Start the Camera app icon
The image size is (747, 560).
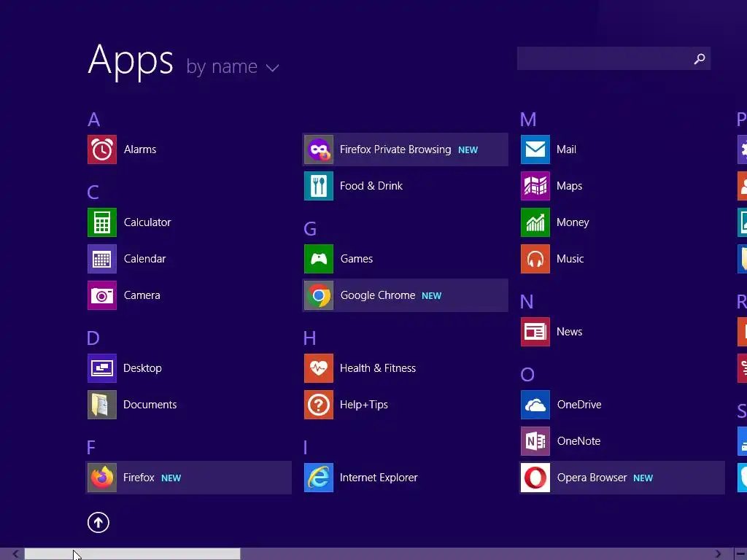102,295
